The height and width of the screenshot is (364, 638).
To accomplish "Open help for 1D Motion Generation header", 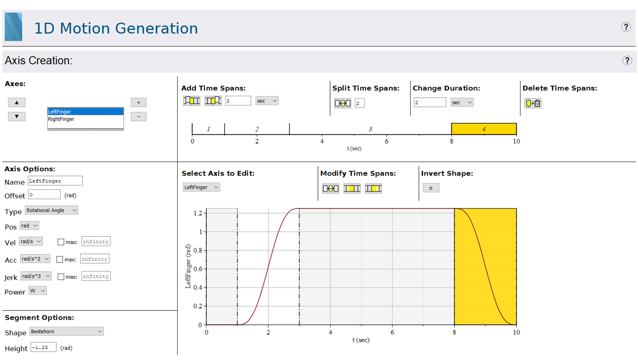I will tap(626, 27).
